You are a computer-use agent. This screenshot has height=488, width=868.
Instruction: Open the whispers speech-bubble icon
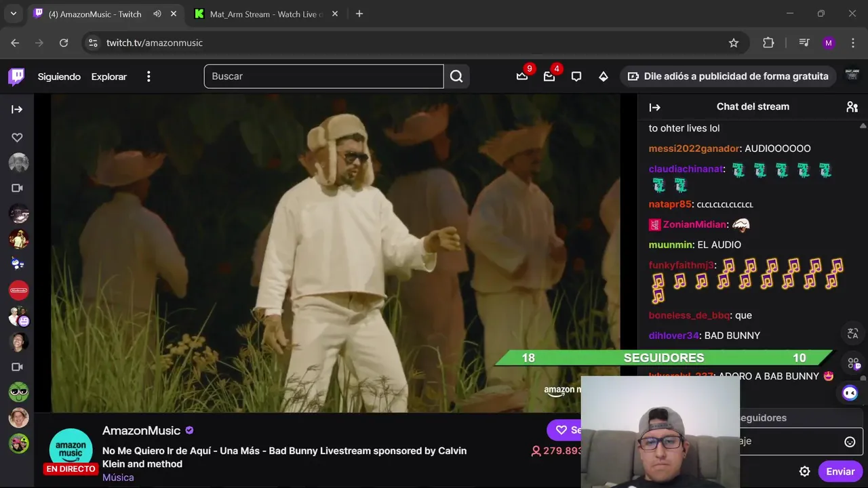pyautogui.click(x=576, y=77)
